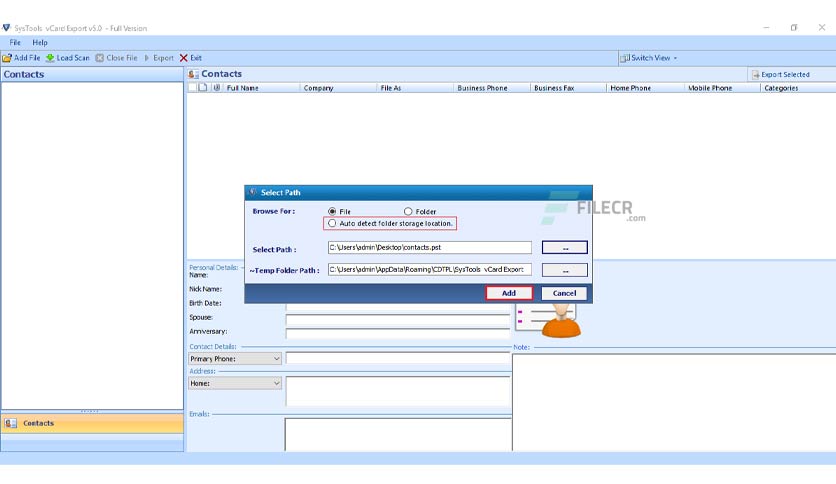Click the Add button in dialog
Image resolution: width=836 pixels, height=484 pixels.
pyautogui.click(x=509, y=293)
